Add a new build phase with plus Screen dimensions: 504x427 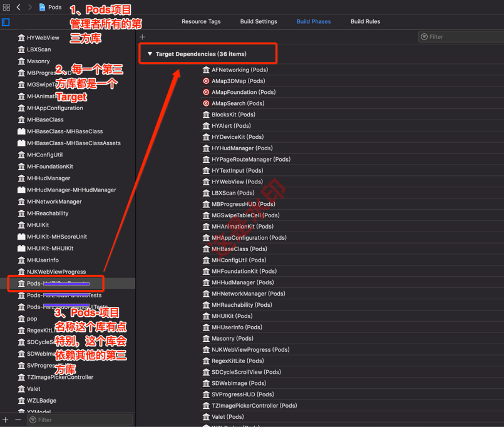coord(142,37)
